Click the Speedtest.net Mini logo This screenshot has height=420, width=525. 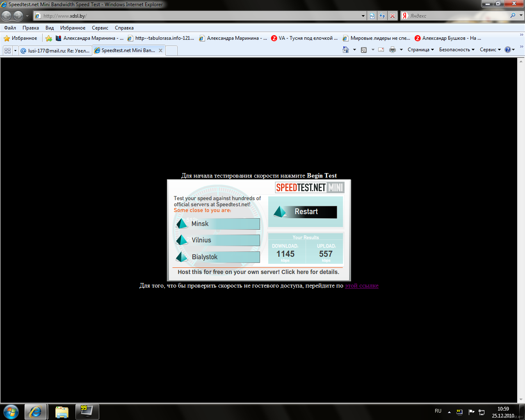point(310,187)
